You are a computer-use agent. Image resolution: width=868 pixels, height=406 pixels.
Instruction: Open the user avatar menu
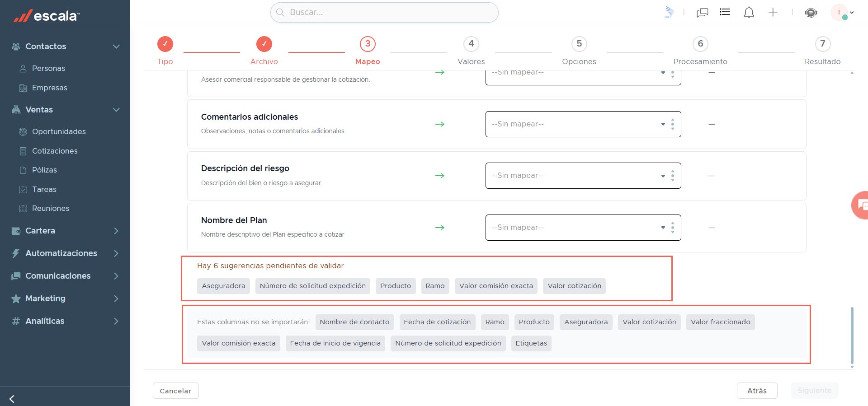[842, 13]
